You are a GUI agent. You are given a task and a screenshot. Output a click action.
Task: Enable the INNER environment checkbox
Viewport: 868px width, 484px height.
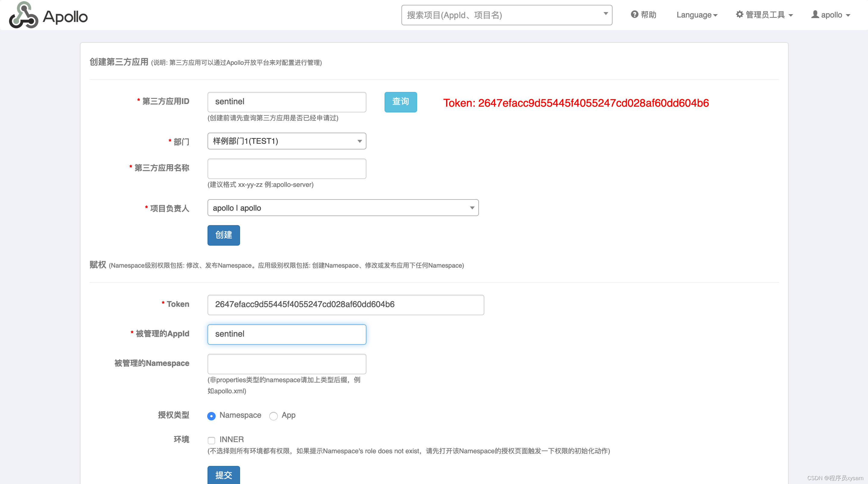pyautogui.click(x=211, y=440)
